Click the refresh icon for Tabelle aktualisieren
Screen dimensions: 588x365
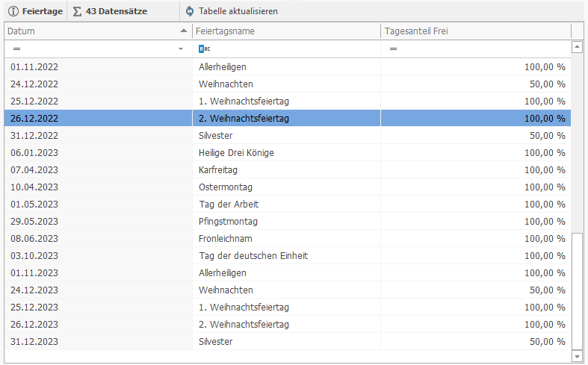[190, 11]
